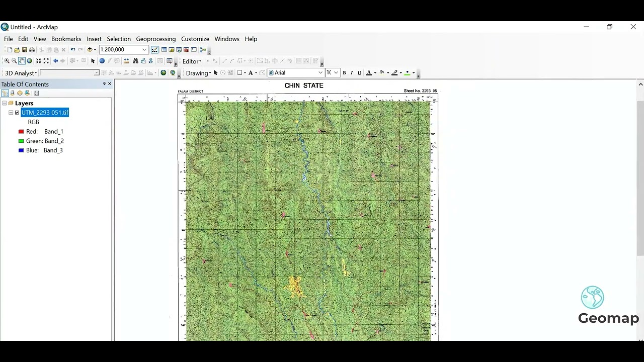This screenshot has width=644, height=362.
Task: Click the Red Band_1 color swatch
Action: click(x=21, y=132)
